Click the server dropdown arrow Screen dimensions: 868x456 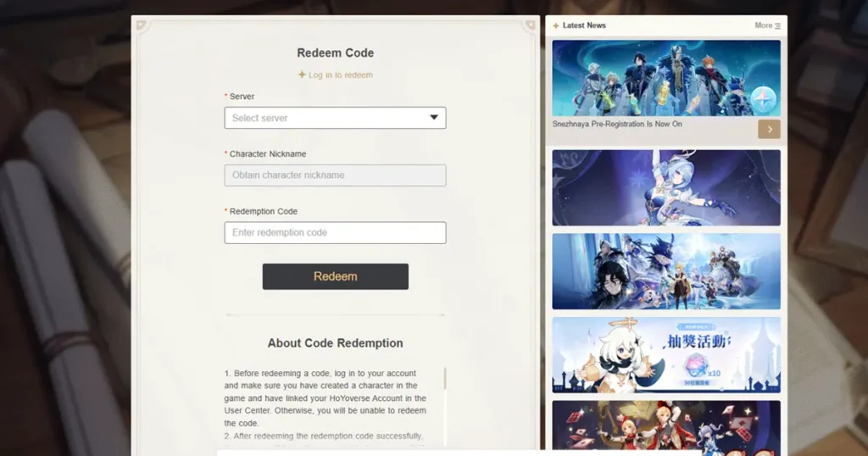coord(434,117)
